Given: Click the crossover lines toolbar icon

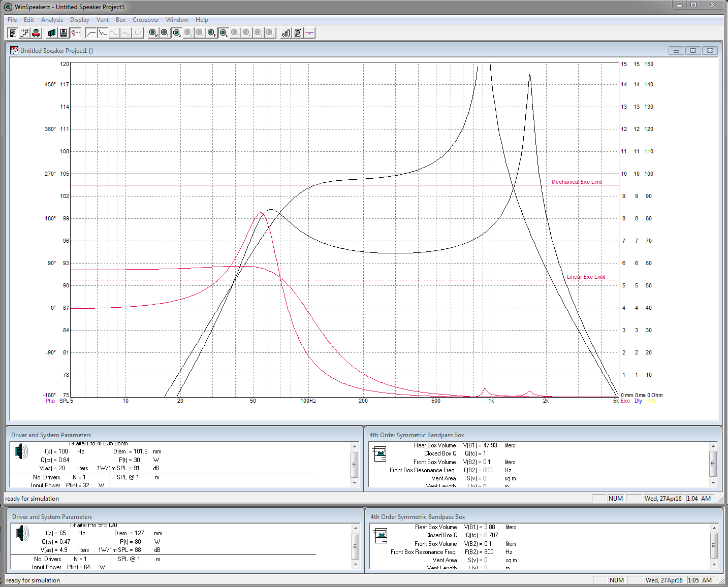Looking at the screenshot, I should pyautogui.click(x=309, y=33).
